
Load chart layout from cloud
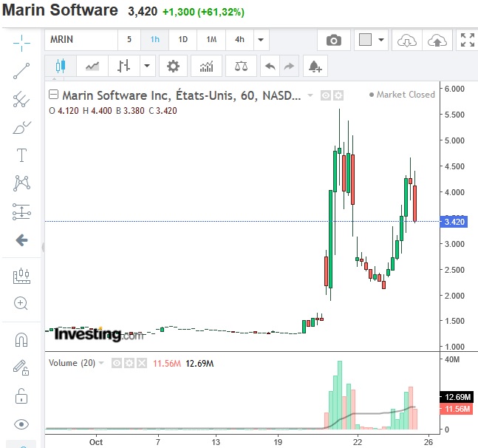[x=407, y=40]
